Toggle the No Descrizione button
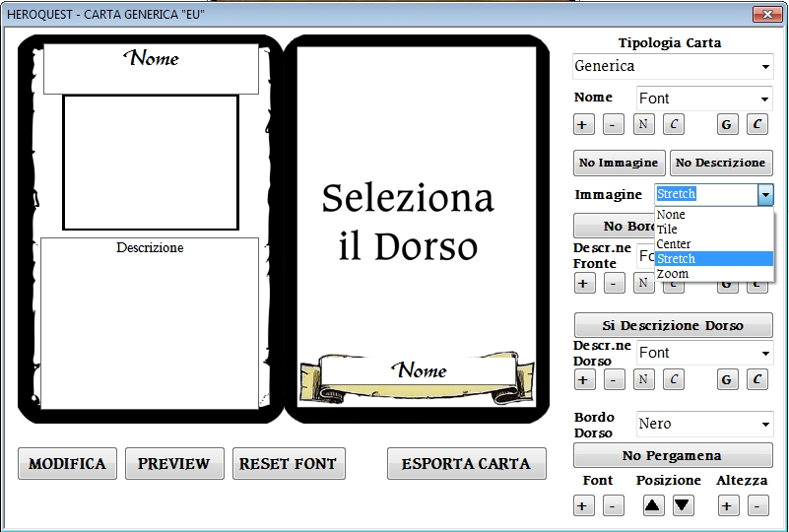The width and height of the screenshot is (789, 532). tap(720, 163)
